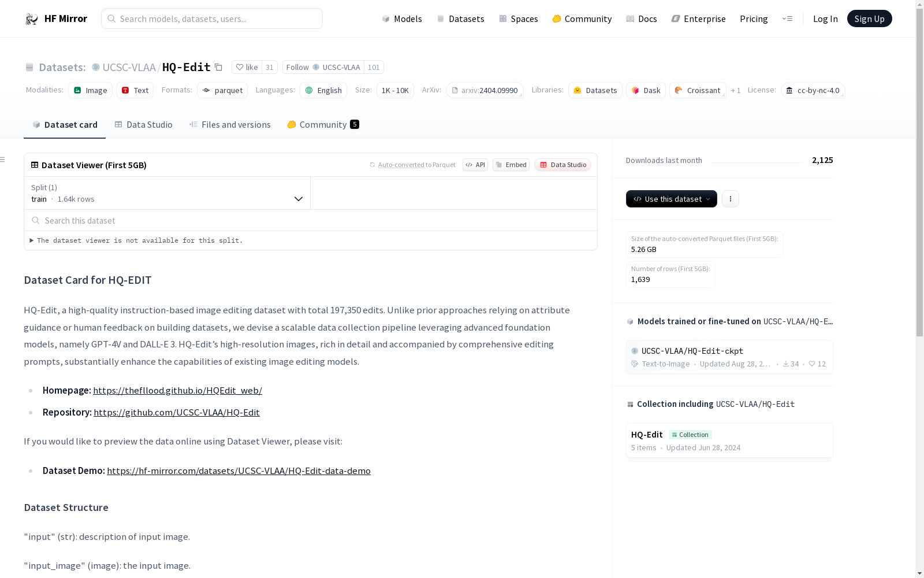Click the scrollbar down arrow
The height and width of the screenshot is (578, 924).
pos(919,573)
